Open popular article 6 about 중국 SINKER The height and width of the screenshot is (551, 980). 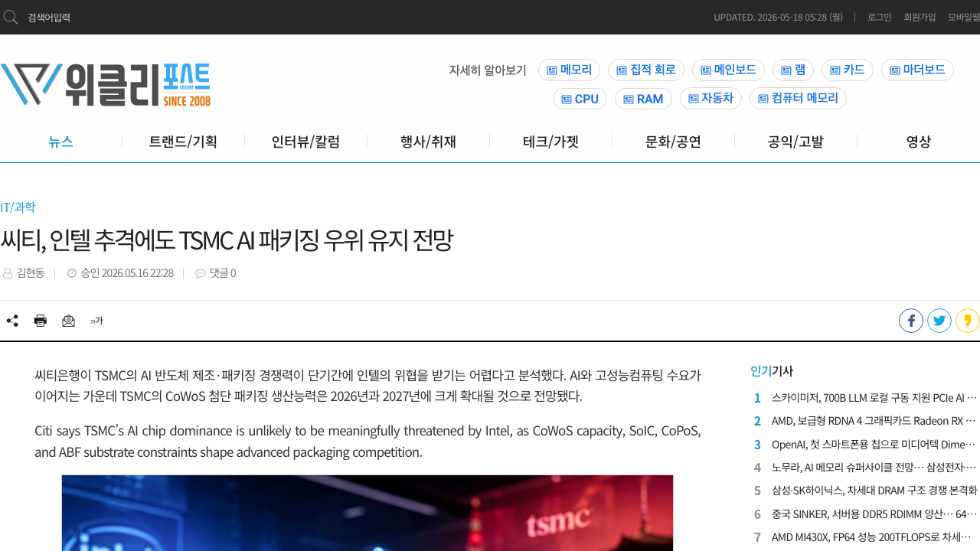click(x=874, y=514)
